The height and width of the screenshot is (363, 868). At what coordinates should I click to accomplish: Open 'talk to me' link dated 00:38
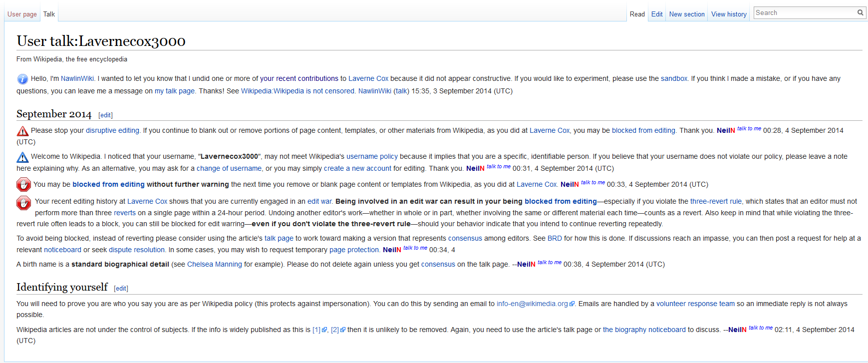pyautogui.click(x=550, y=262)
